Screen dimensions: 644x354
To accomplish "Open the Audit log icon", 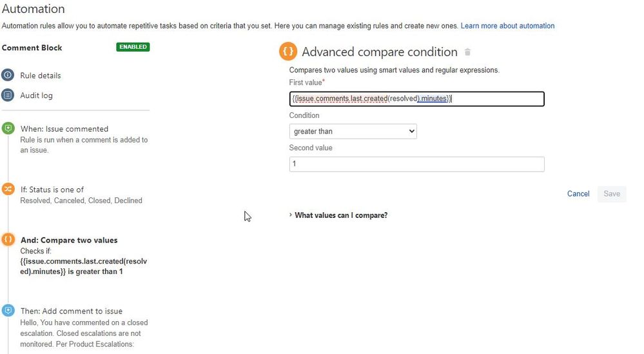I will tap(8, 95).
